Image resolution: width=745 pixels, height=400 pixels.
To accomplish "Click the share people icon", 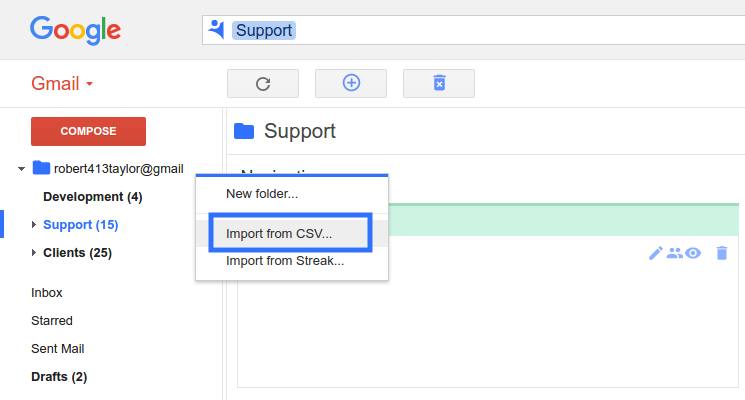I will [x=675, y=253].
